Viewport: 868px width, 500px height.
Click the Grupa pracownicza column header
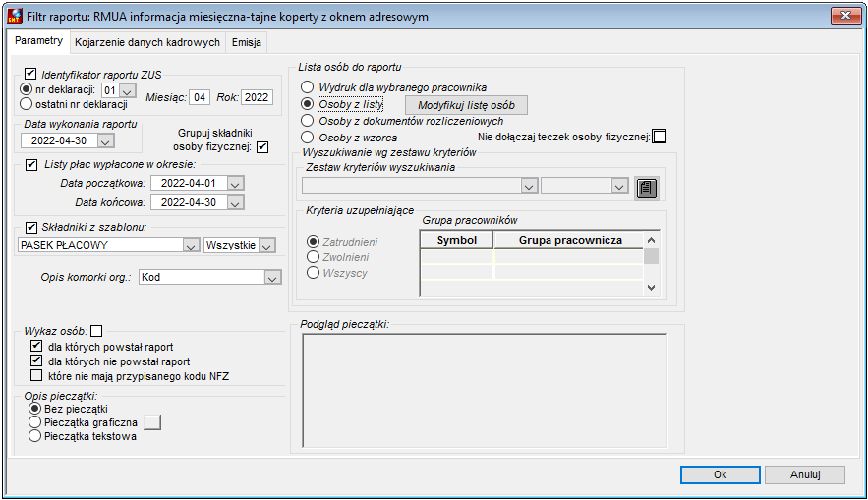[569, 240]
